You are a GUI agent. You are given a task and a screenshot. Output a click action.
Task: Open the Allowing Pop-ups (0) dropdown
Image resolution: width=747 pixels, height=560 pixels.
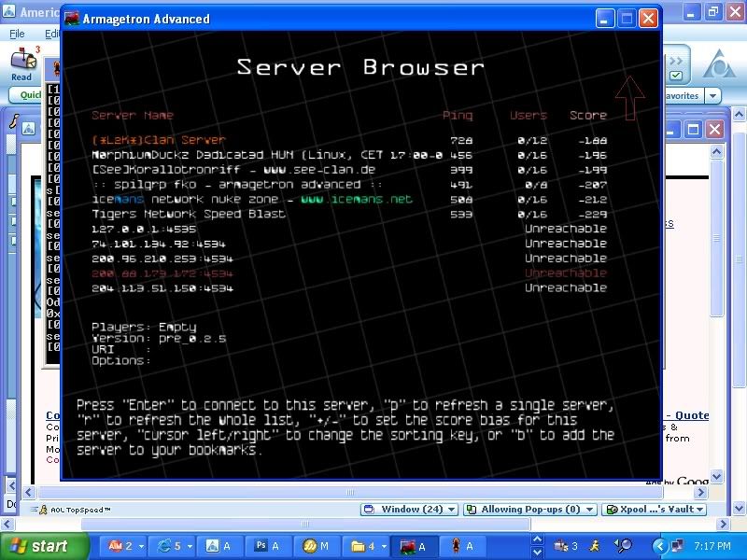point(529,509)
